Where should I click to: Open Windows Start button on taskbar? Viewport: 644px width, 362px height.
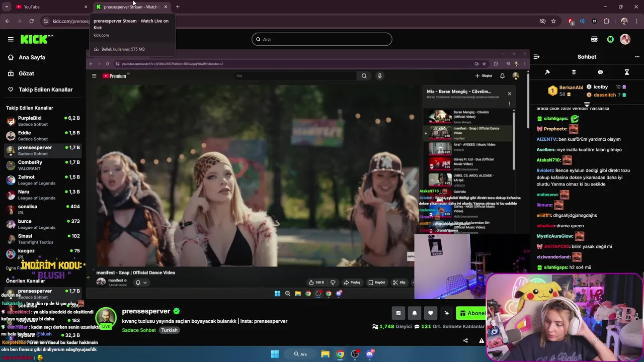click(x=275, y=354)
